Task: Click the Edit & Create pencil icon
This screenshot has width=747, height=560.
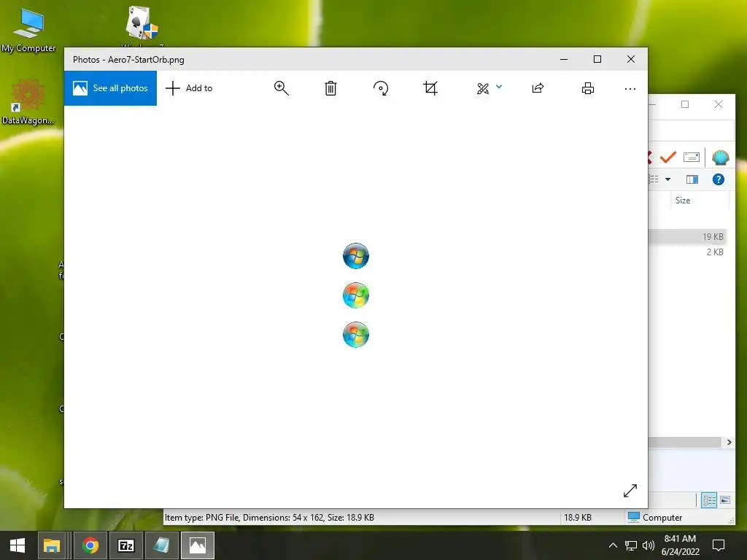Action: pyautogui.click(x=483, y=88)
